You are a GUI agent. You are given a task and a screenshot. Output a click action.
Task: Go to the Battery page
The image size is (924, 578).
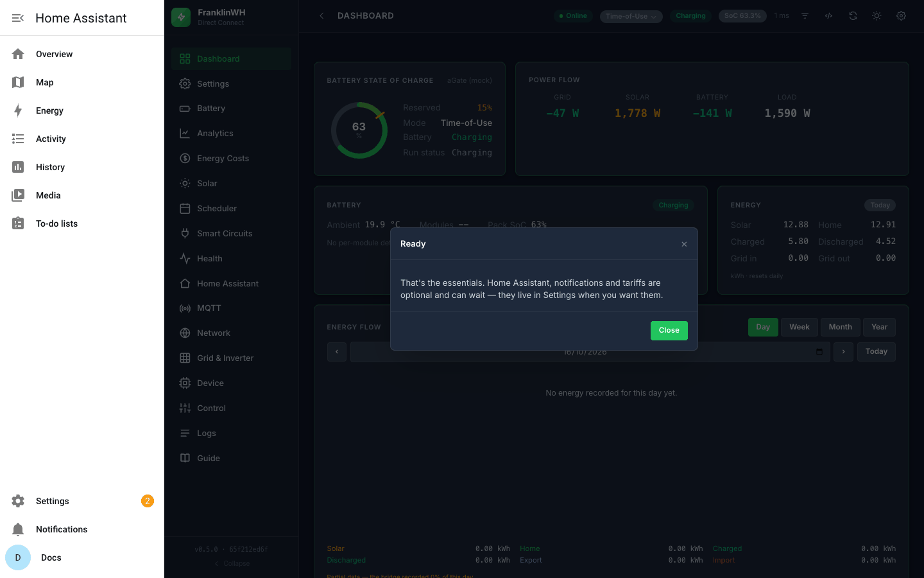[231, 109]
